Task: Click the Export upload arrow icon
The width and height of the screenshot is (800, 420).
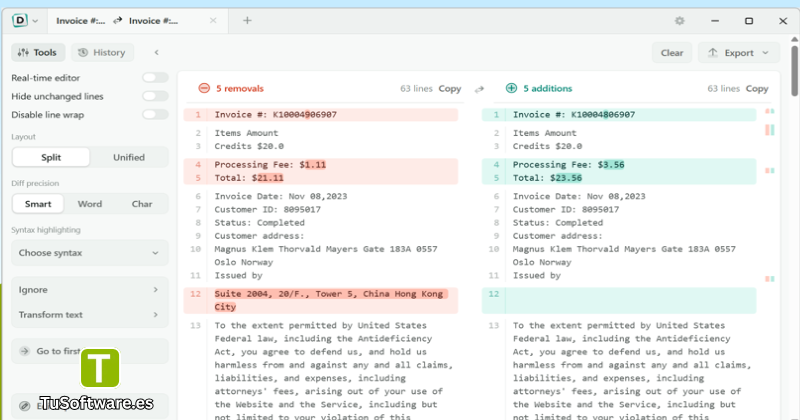Action: (x=713, y=53)
